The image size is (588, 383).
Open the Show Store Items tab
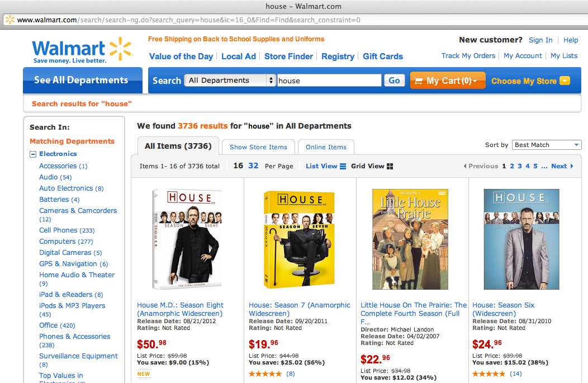tap(258, 147)
